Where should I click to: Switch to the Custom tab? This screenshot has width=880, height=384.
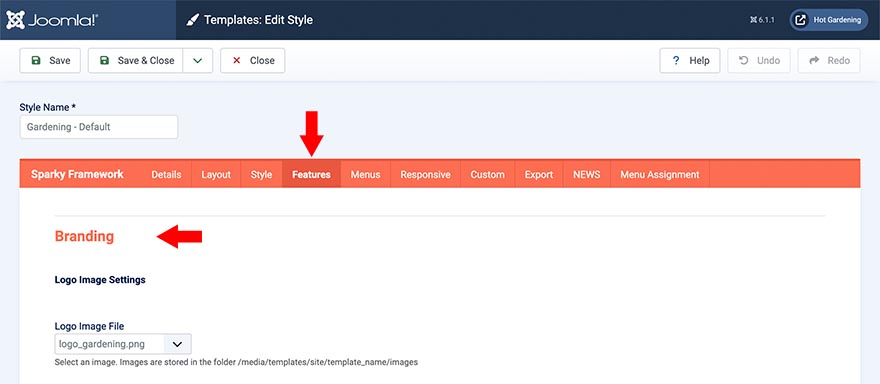[x=487, y=175]
